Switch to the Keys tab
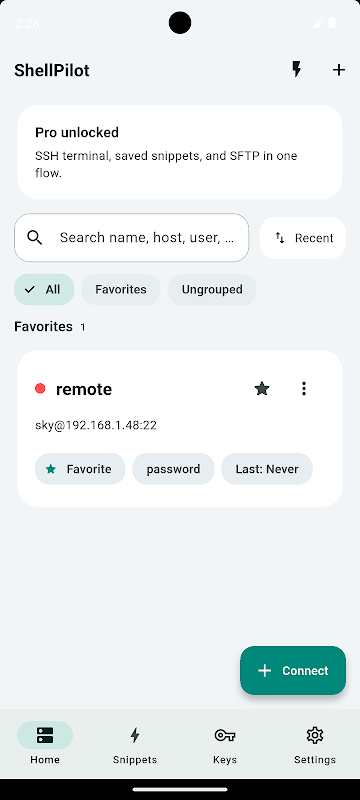360x800 pixels. [x=225, y=744]
